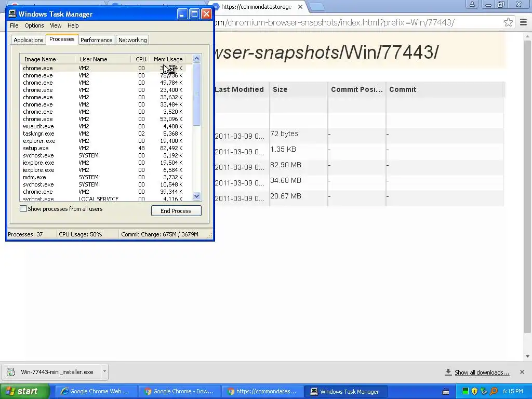Switch to commondatas... taskbar item
Screen dimensions: 532x399
(262, 392)
